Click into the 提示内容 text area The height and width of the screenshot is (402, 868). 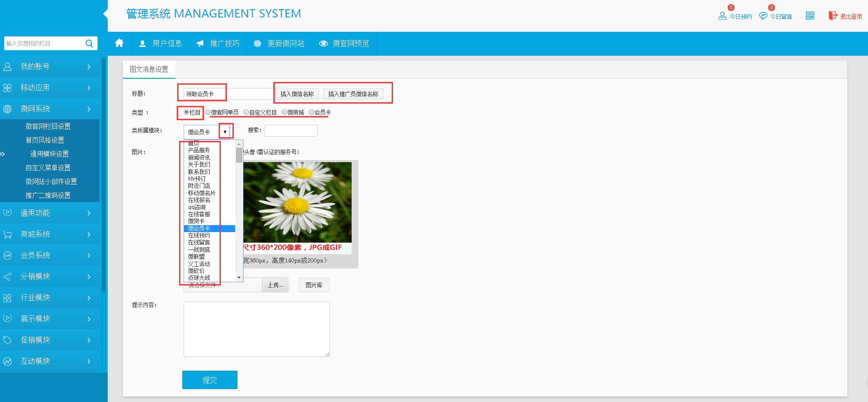tap(256, 329)
